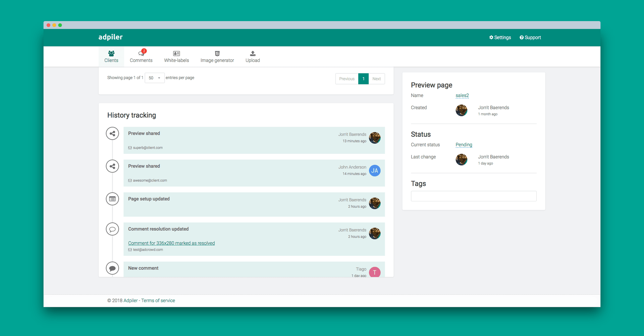Image resolution: width=644 pixels, height=336 pixels.
Task: Click the New comment timeline icon
Action: pos(112,268)
